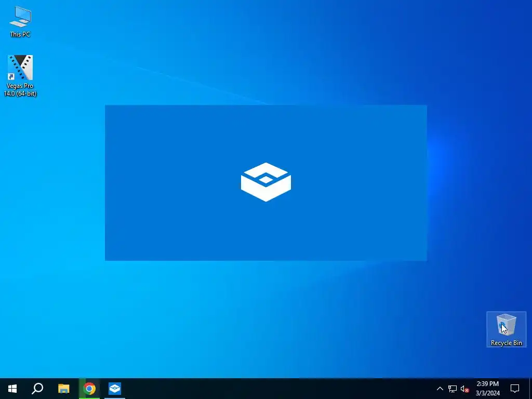Open File Explorer from the taskbar
The height and width of the screenshot is (399, 532).
point(63,389)
